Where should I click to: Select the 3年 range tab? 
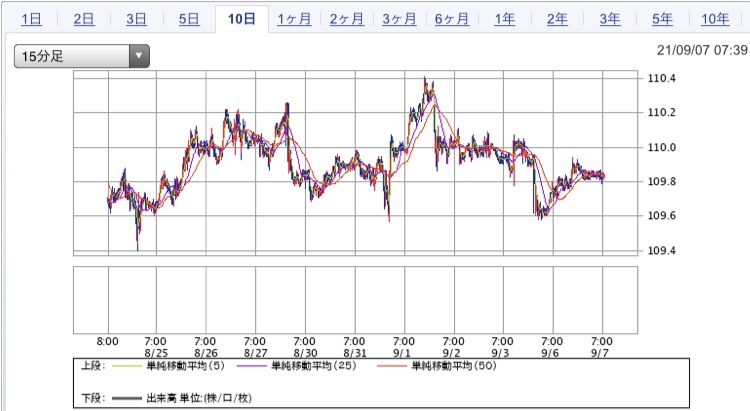610,19
